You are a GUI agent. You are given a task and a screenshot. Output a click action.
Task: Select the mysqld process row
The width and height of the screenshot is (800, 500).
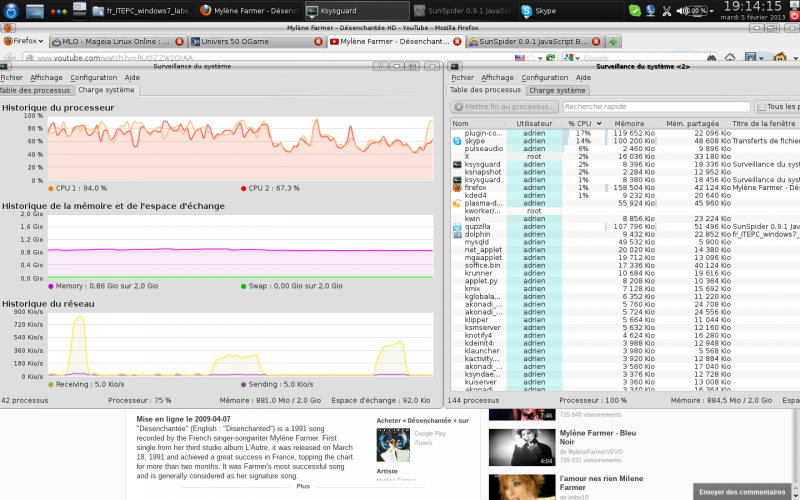(625, 242)
